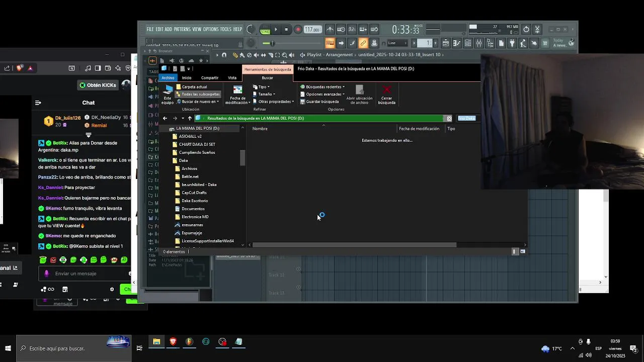Select CapCut Drafts folder in tree

pyautogui.click(x=194, y=193)
